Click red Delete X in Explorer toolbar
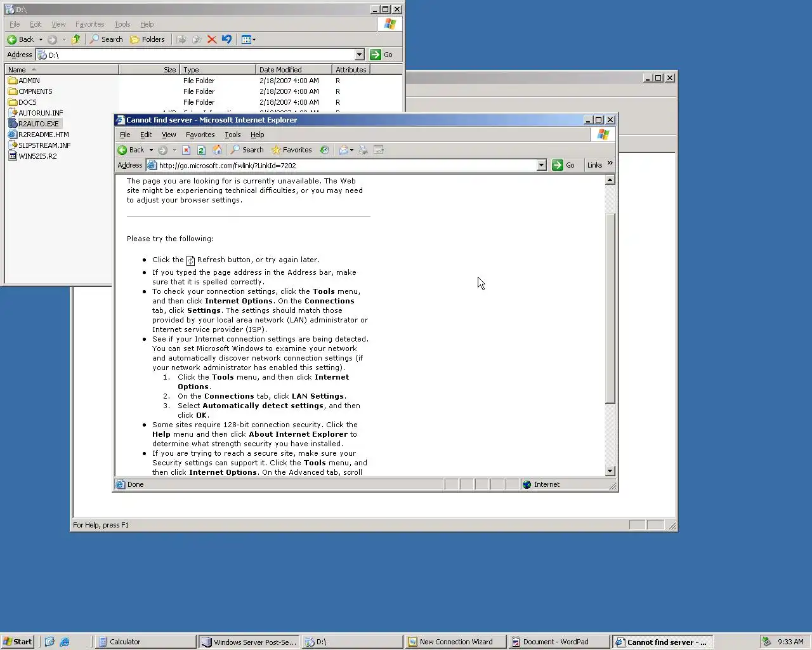The image size is (812, 650). 212,39
